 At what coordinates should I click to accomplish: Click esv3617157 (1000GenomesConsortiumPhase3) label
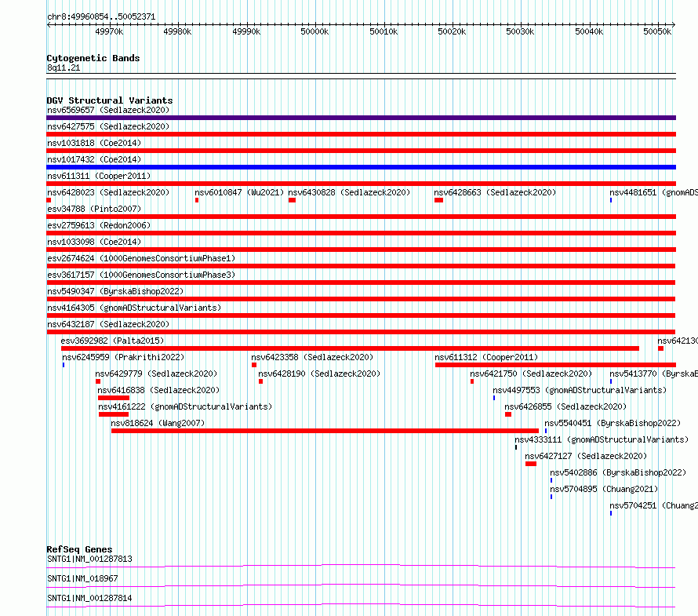point(141,275)
